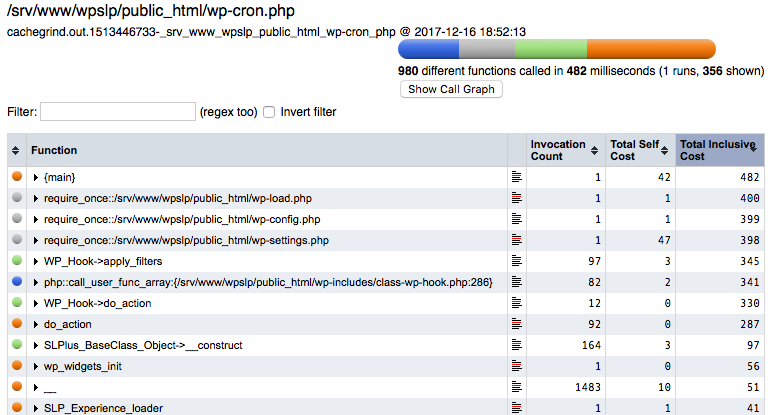Click the green dot beside WP_Hook->do_action
Image resolution: width=771 pixels, height=415 pixels.
click(x=17, y=302)
